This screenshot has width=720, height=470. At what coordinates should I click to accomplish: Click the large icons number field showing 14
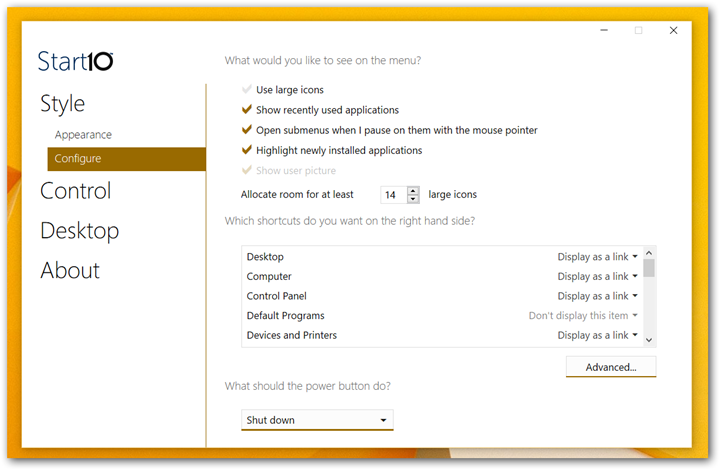(x=394, y=195)
